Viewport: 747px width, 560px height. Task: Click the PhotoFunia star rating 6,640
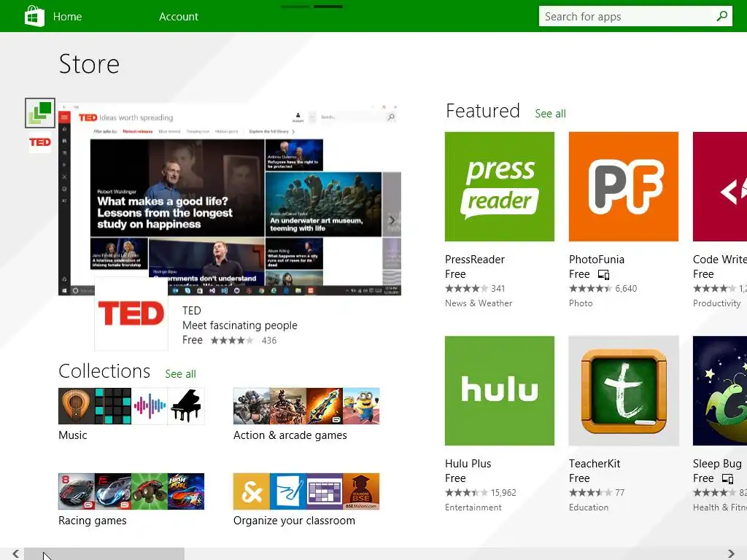pos(603,289)
